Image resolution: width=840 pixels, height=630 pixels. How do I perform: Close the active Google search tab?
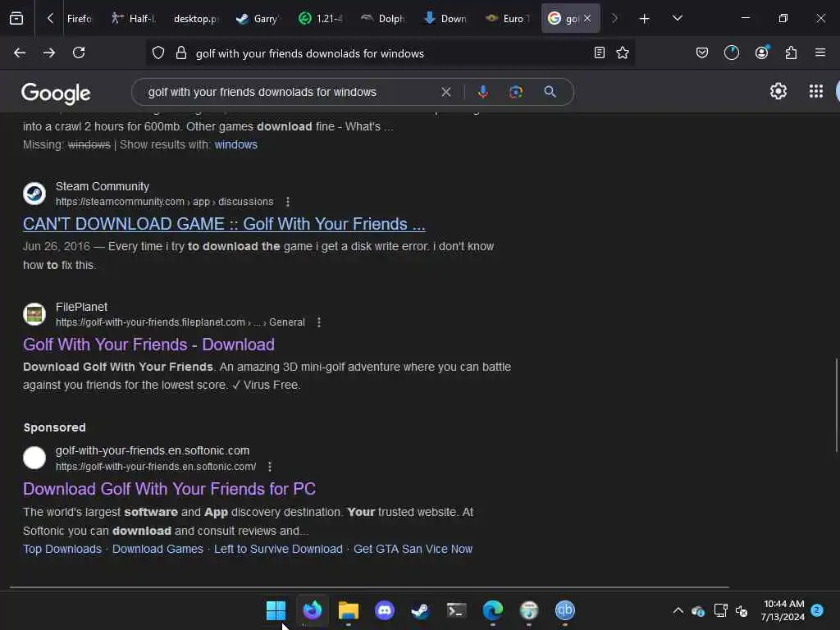click(x=587, y=18)
